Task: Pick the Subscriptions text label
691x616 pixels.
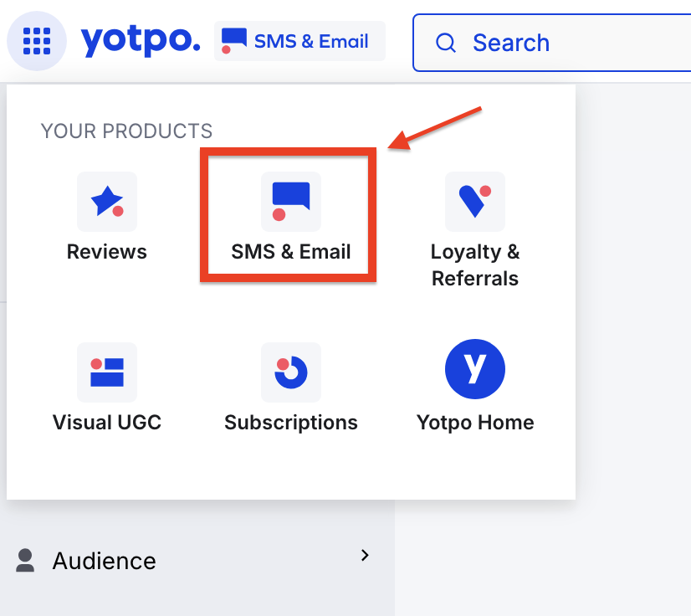Action: pyautogui.click(x=291, y=423)
